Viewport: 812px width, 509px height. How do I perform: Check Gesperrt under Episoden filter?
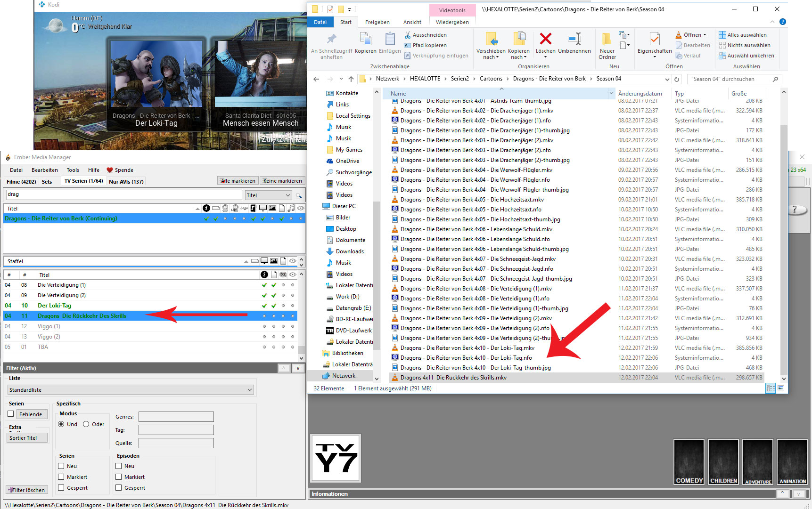coord(119,488)
